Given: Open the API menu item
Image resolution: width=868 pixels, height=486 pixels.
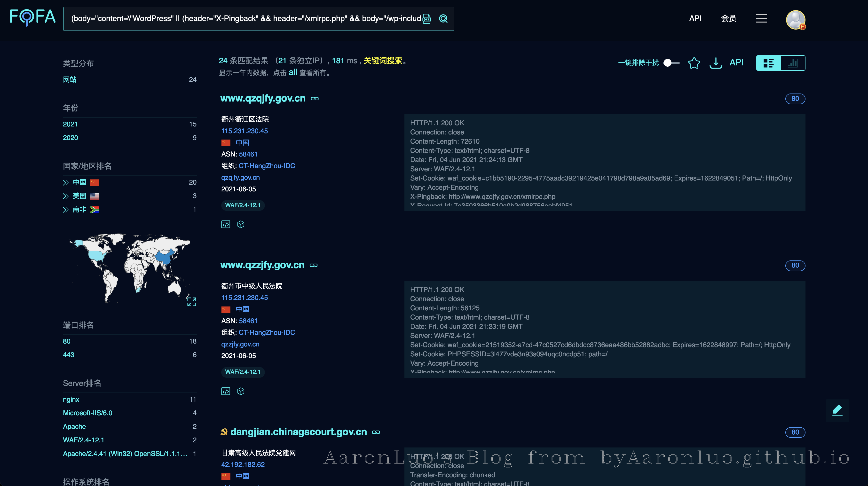Looking at the screenshot, I should pyautogui.click(x=695, y=18).
